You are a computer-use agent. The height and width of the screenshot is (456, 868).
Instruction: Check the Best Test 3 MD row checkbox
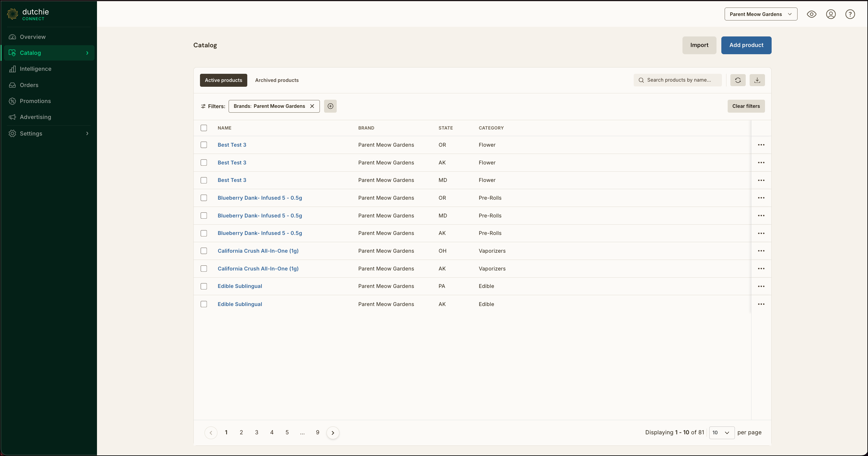[x=204, y=180]
